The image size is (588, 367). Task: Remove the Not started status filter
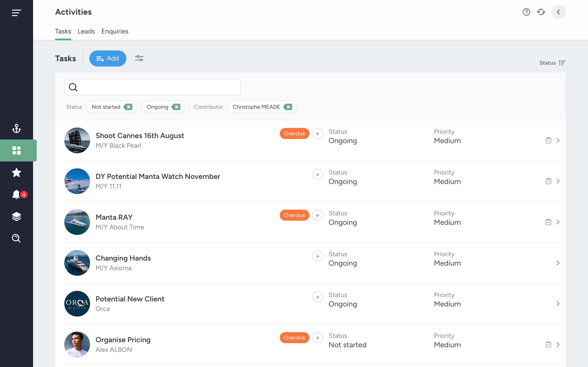click(128, 107)
